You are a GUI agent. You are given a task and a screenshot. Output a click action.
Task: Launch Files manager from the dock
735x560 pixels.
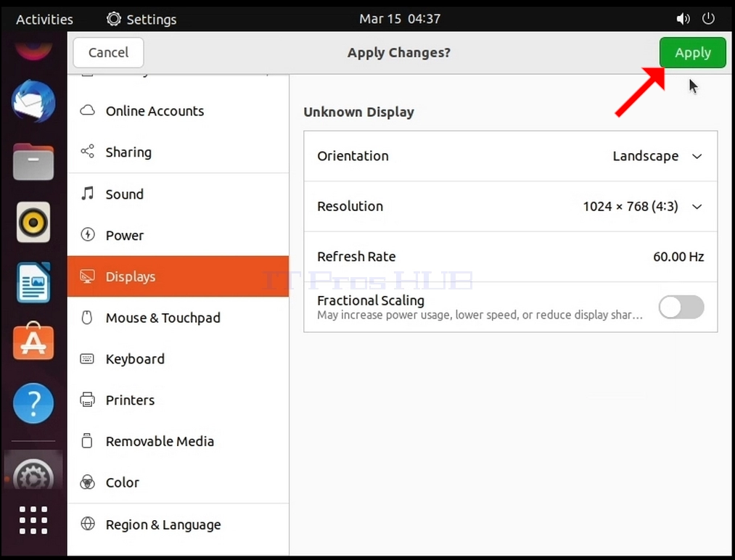33,162
